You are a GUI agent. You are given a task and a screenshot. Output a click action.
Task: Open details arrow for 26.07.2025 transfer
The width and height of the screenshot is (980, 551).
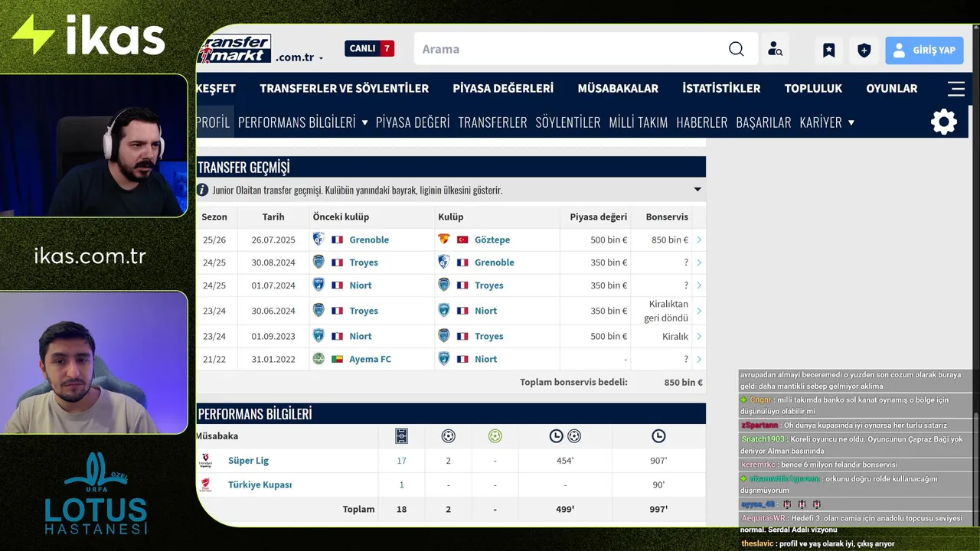coord(698,240)
